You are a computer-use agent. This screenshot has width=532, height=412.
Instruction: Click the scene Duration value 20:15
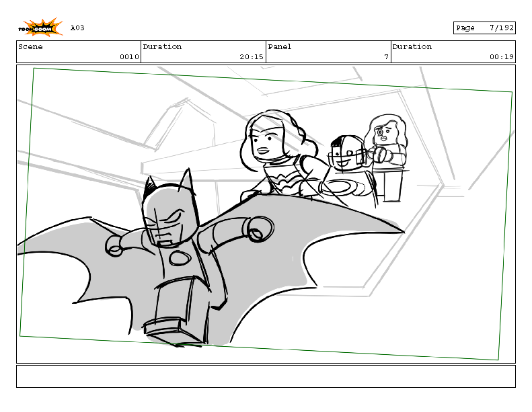tap(252, 57)
